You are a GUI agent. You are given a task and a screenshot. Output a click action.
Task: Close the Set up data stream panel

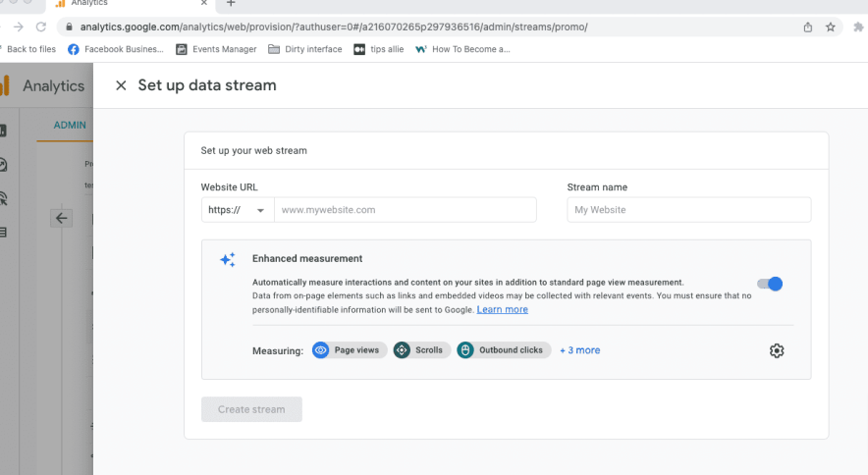pyautogui.click(x=121, y=85)
